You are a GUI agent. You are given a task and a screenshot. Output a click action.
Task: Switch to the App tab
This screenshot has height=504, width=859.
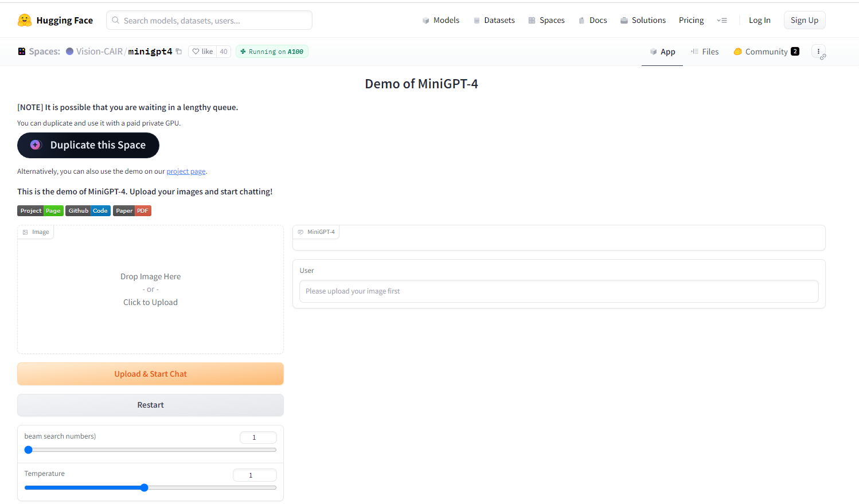click(x=662, y=52)
